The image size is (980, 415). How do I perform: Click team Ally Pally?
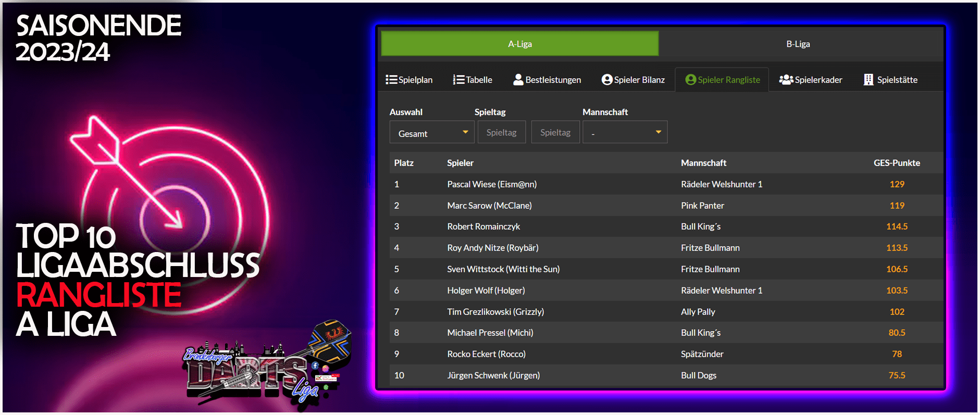click(x=698, y=312)
